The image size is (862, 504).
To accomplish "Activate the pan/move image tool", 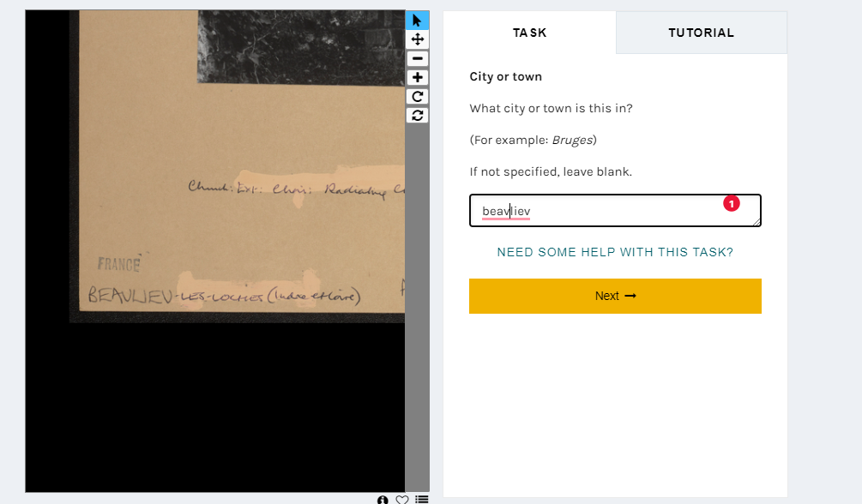I will tap(417, 39).
